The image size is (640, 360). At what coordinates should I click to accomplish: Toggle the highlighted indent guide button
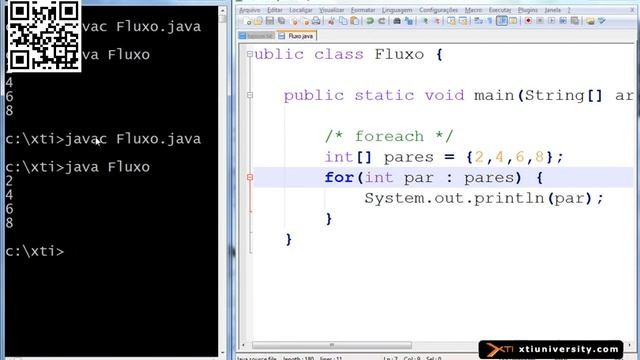coord(502,21)
